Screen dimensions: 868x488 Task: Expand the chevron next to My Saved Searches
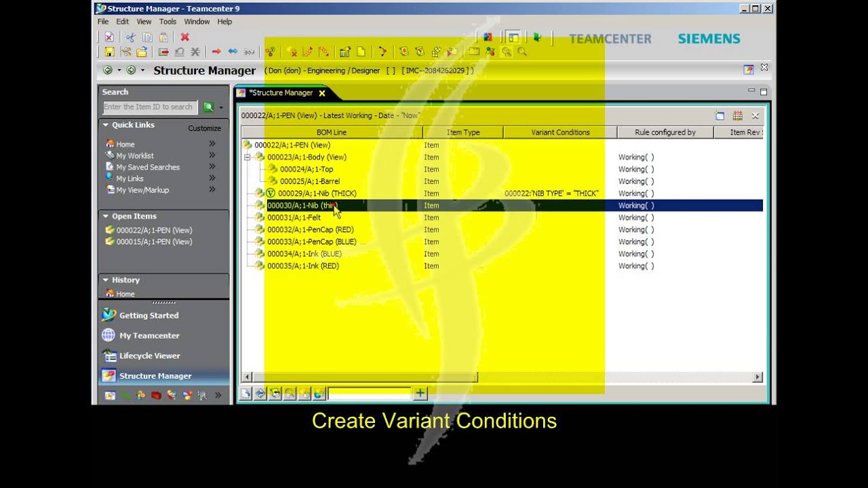coord(212,167)
